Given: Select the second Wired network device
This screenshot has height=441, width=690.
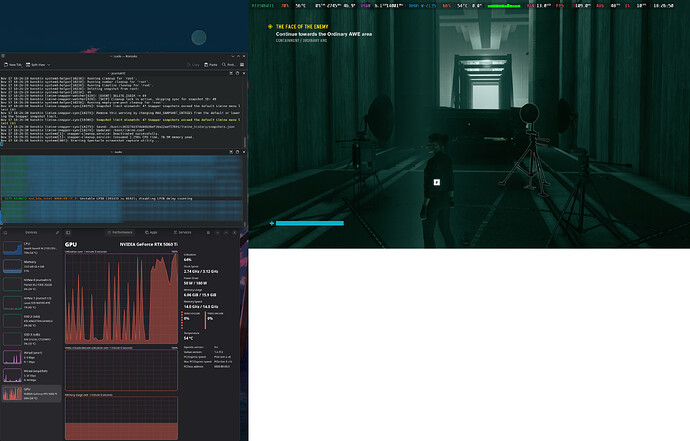Looking at the screenshot, I should pos(31,375).
